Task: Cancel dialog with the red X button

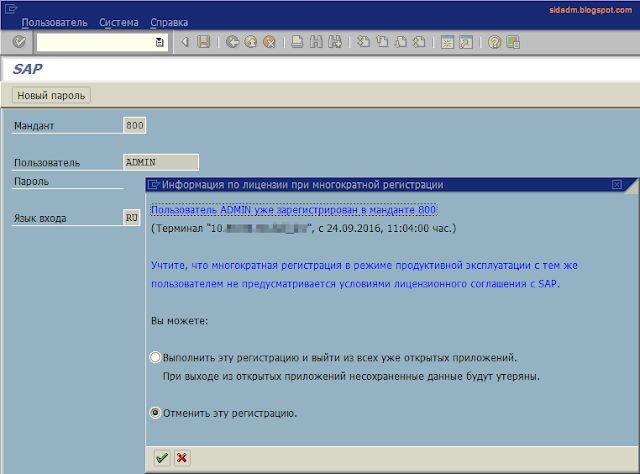Action: pos(182,458)
